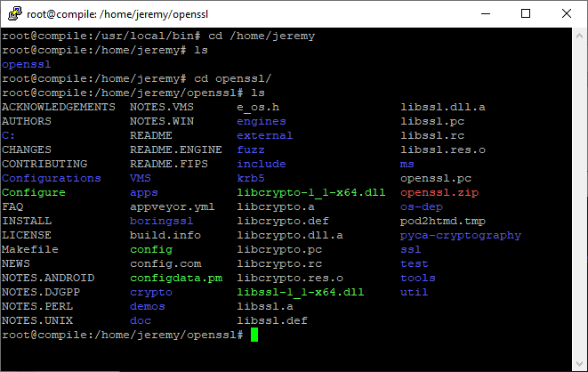The width and height of the screenshot is (588, 372).
Task: Click the green Configure file entry
Action: tap(34, 192)
